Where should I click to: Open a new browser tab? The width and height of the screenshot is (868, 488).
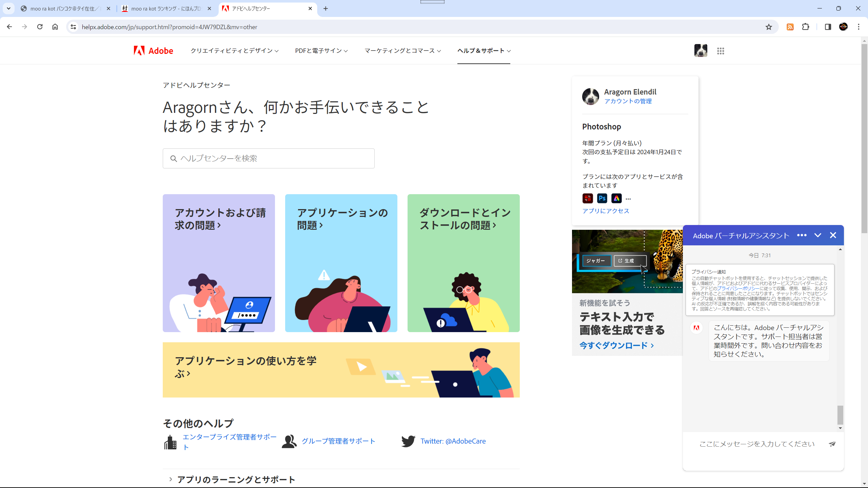325,8
